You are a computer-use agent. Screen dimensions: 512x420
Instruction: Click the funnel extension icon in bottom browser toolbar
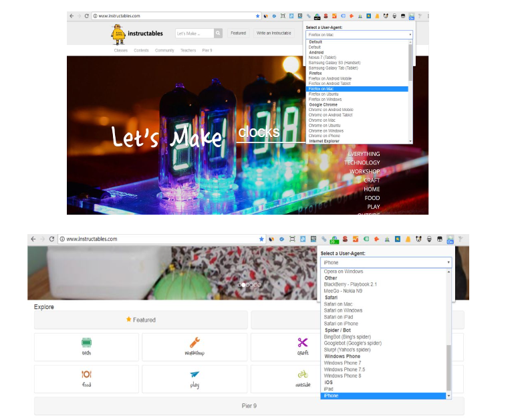click(461, 239)
